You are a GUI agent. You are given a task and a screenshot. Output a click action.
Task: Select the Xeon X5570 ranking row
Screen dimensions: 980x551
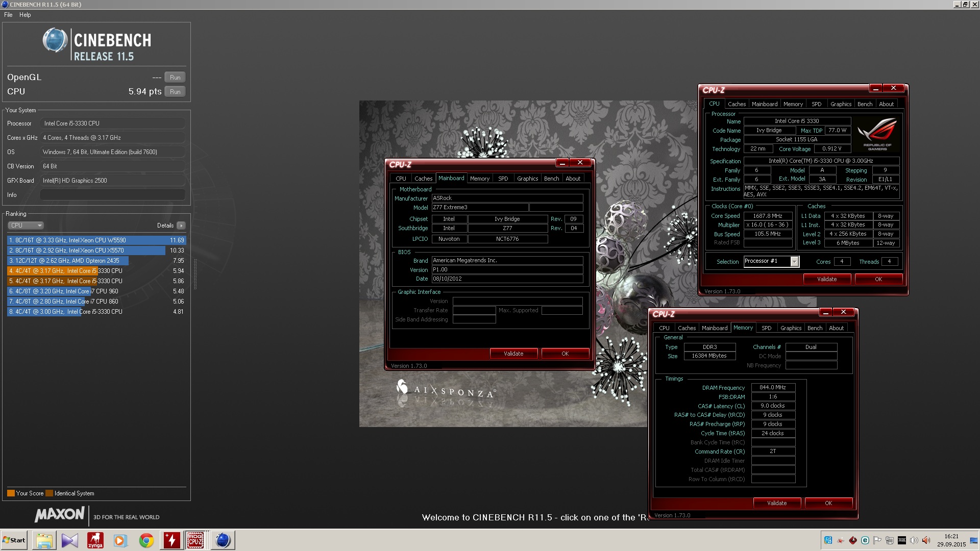(96, 251)
